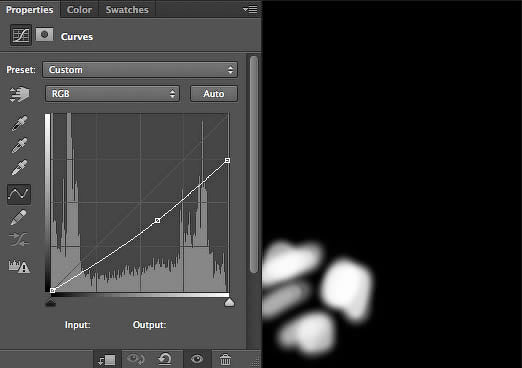Select the pencil draw curve tool

19,217
